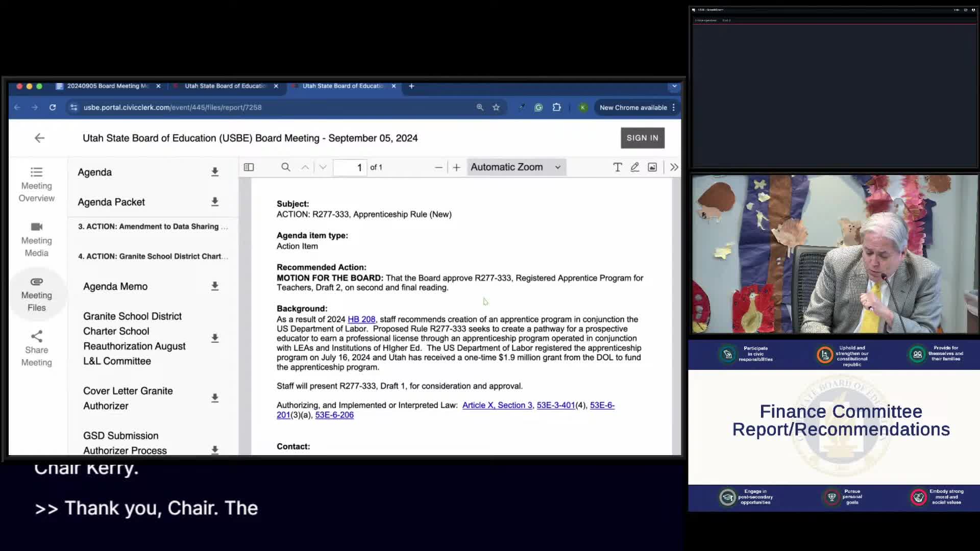
Task: Open the HB 208 hyperlink
Action: [361, 319]
